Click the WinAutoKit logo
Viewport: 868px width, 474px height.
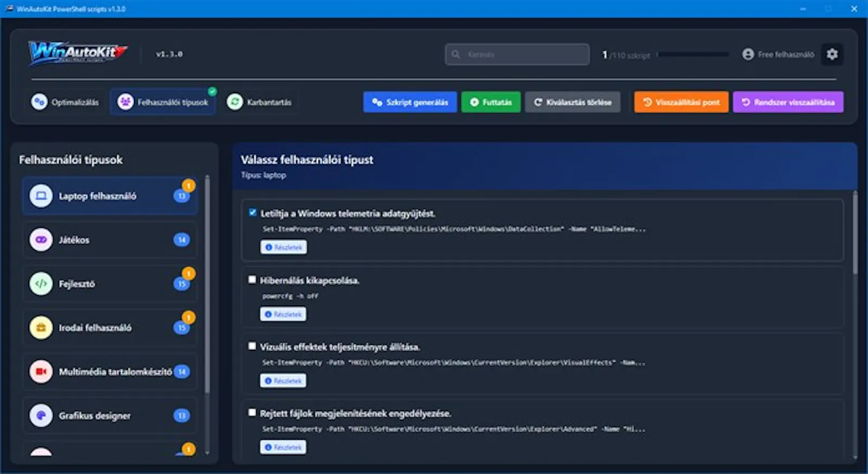pyautogui.click(x=78, y=53)
